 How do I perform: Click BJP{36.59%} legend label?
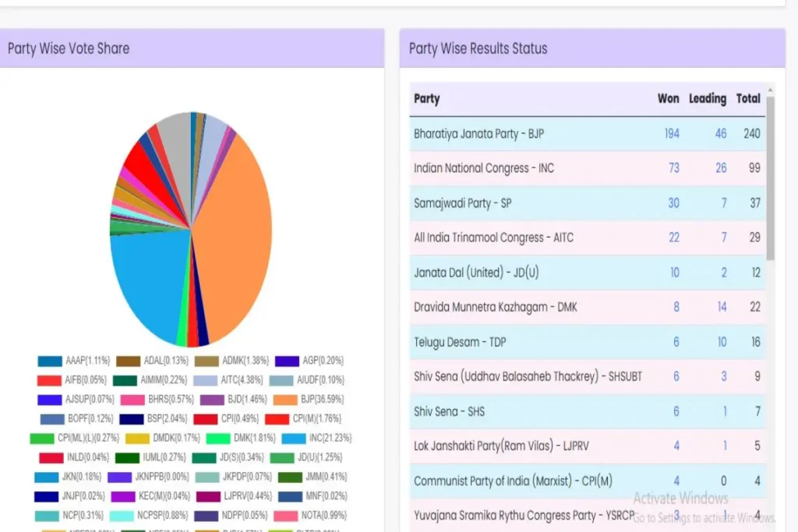point(322,400)
